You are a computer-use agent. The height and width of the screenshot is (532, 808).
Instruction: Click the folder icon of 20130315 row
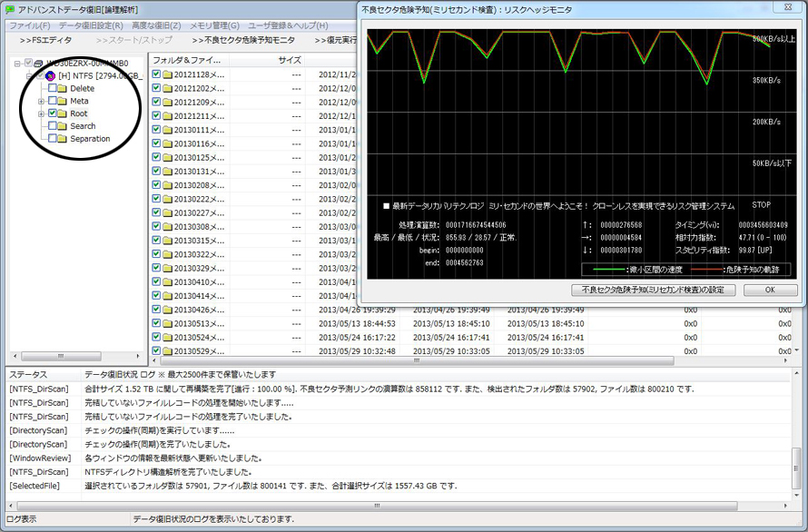click(x=167, y=241)
